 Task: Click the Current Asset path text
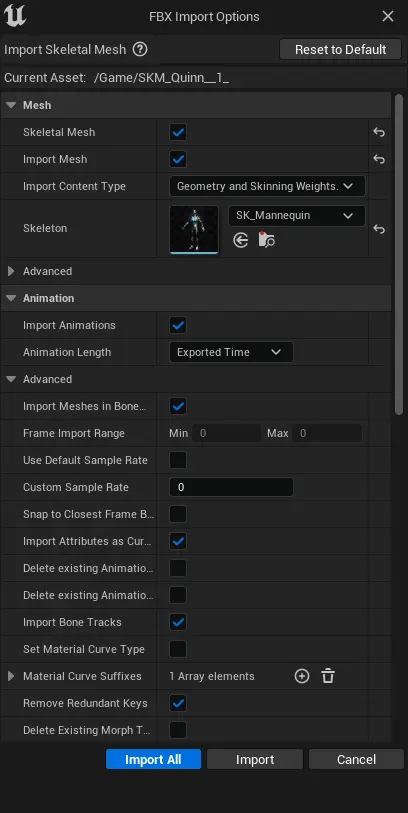point(162,78)
